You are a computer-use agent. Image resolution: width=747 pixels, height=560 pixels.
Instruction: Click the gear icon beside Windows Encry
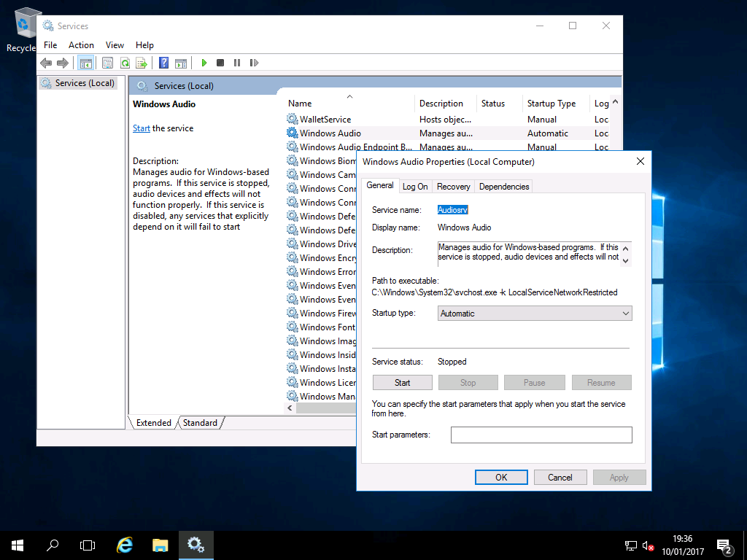(292, 257)
